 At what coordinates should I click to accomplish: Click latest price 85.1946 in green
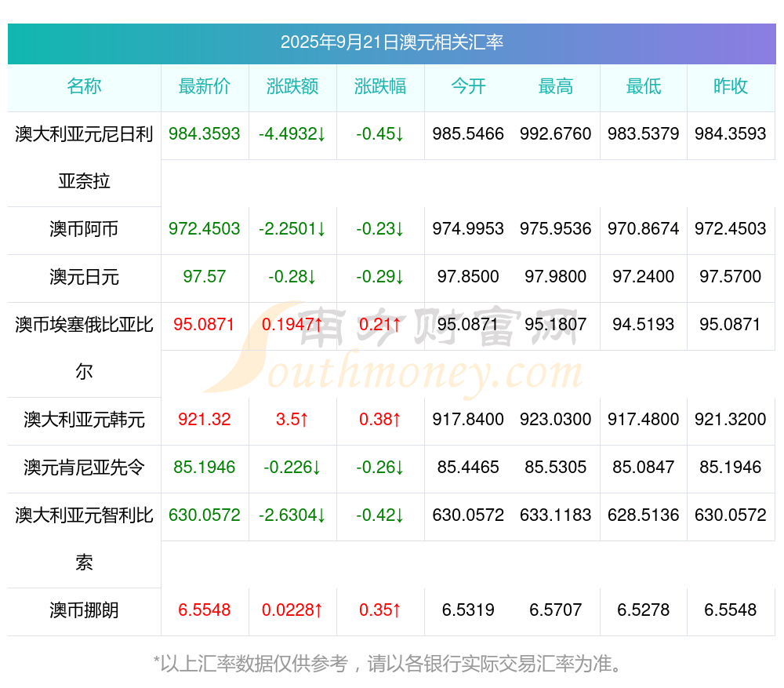205,467
